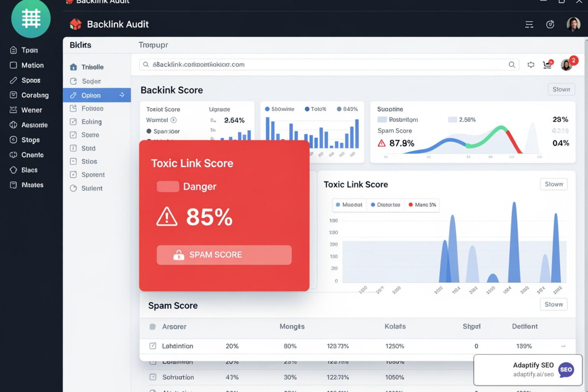Open the Stown dropdown on Toxic Link Score panel

click(554, 184)
